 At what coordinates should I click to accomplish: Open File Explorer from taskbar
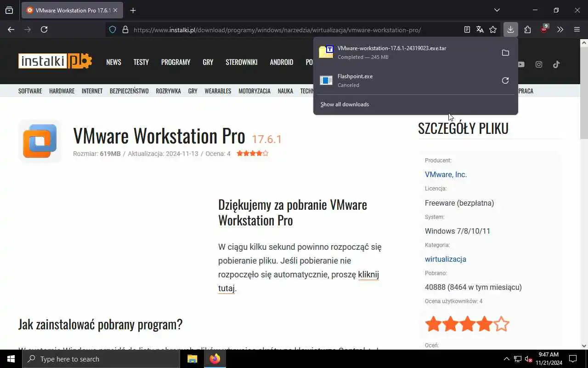pyautogui.click(x=192, y=359)
